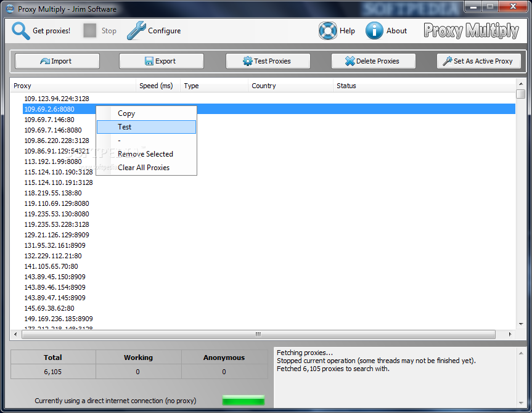This screenshot has height=413, width=532.
Task: Select proxy 143.89.47.145:8909
Action: pyautogui.click(x=55, y=298)
